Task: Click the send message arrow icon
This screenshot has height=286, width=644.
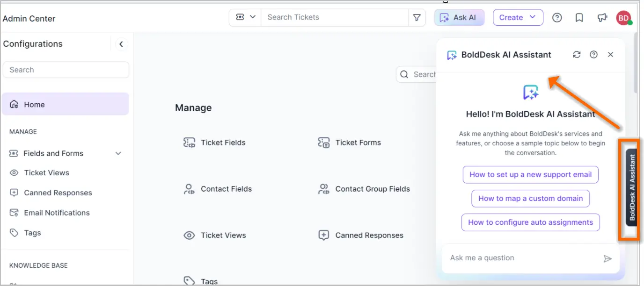Action: (x=607, y=258)
